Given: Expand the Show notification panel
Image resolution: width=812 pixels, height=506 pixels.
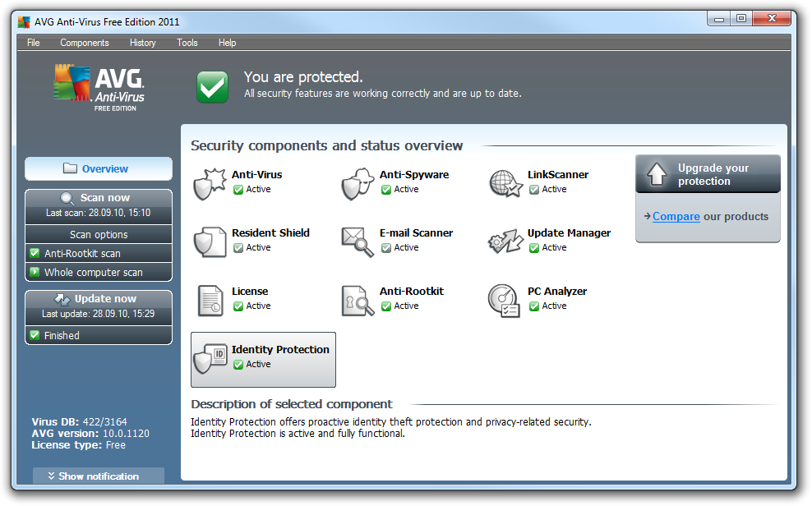Looking at the screenshot, I should click(99, 476).
